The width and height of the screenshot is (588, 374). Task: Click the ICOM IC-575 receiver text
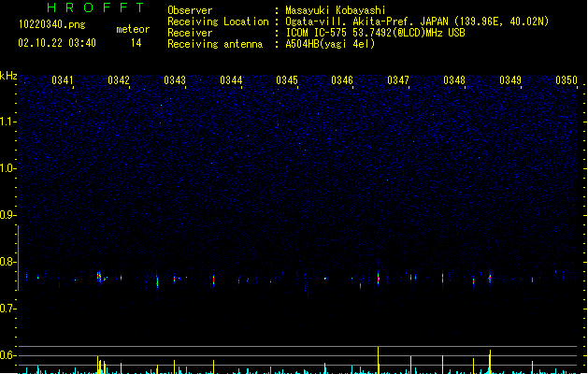[x=375, y=33]
